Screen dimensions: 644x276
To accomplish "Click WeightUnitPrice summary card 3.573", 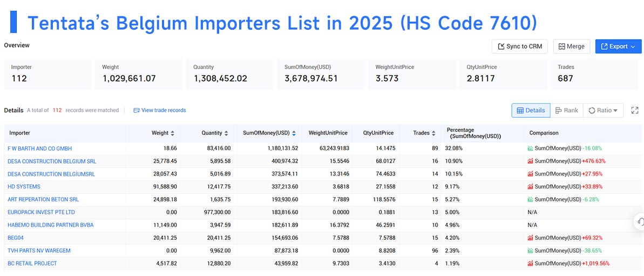I will tap(412, 74).
